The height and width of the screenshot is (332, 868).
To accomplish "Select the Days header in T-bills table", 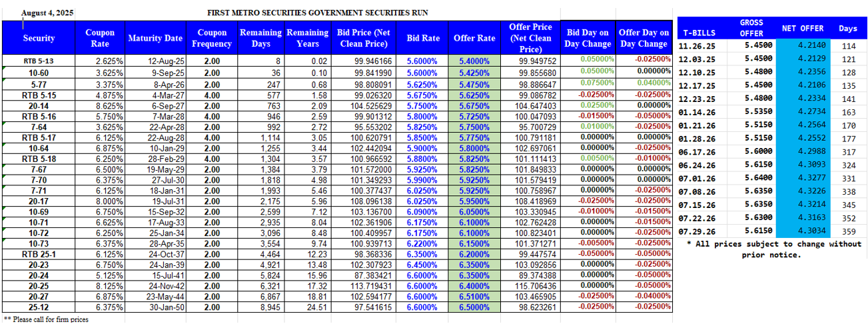I will pos(848,29).
